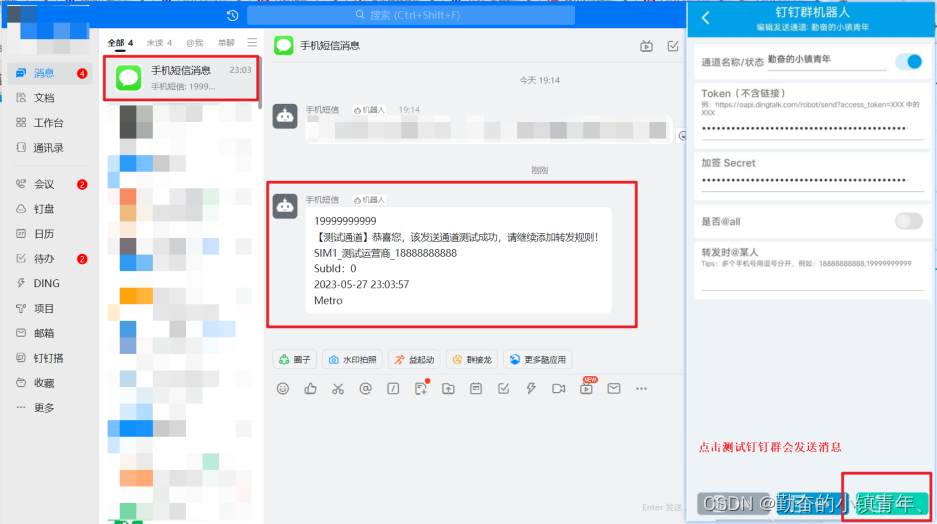
Task: Start a video call from chat toolbar
Action: [x=559, y=389]
